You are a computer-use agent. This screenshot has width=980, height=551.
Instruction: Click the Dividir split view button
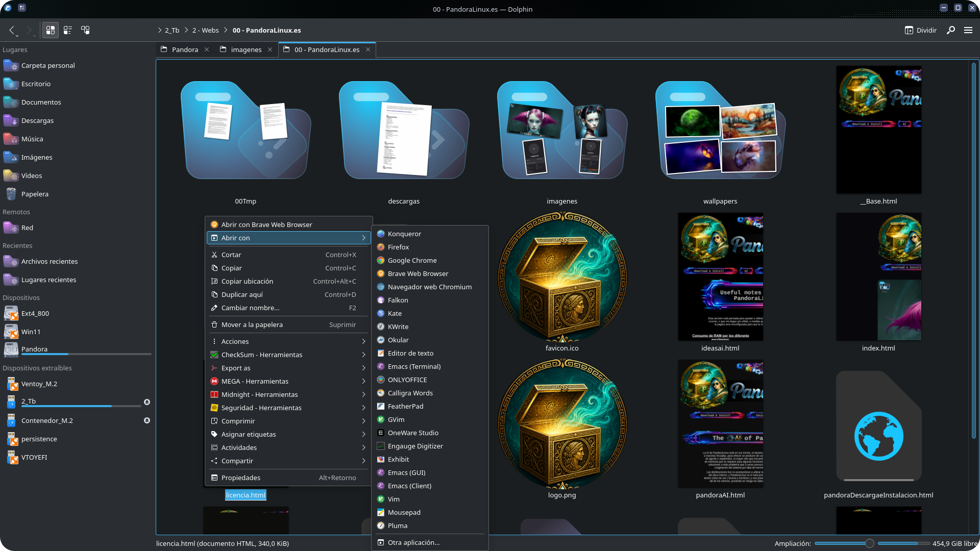coord(921,30)
